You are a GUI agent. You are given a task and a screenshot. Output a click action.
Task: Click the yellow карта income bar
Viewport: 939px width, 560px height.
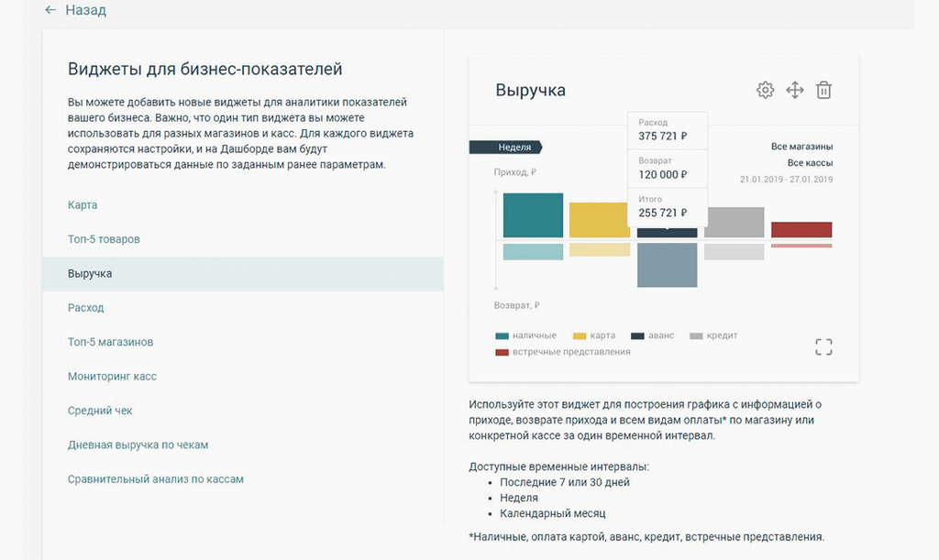tap(600, 220)
